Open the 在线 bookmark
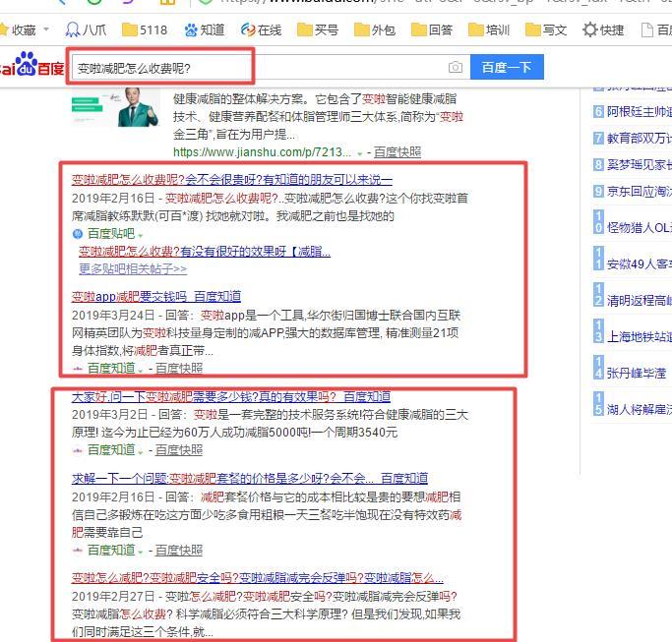Image resolution: width=672 pixels, height=642 pixels. click(x=261, y=29)
